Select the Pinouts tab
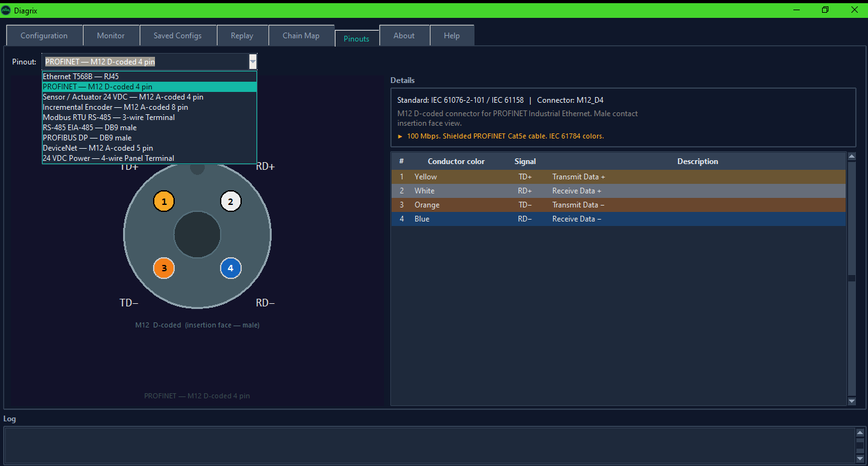868x466 pixels. [357, 38]
